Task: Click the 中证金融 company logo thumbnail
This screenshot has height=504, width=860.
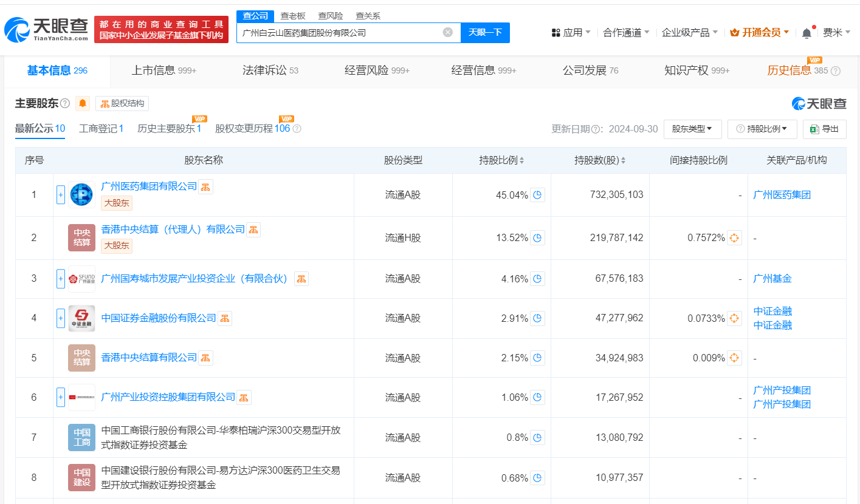Action: 81,318
